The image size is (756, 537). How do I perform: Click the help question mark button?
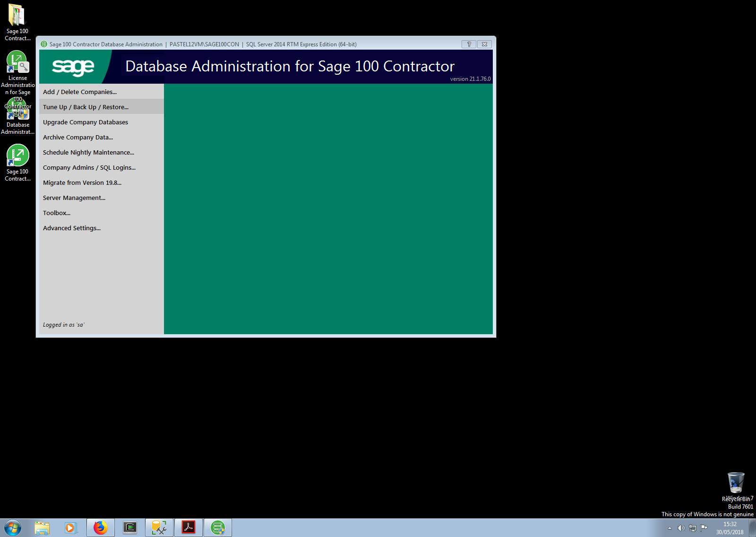[469, 44]
